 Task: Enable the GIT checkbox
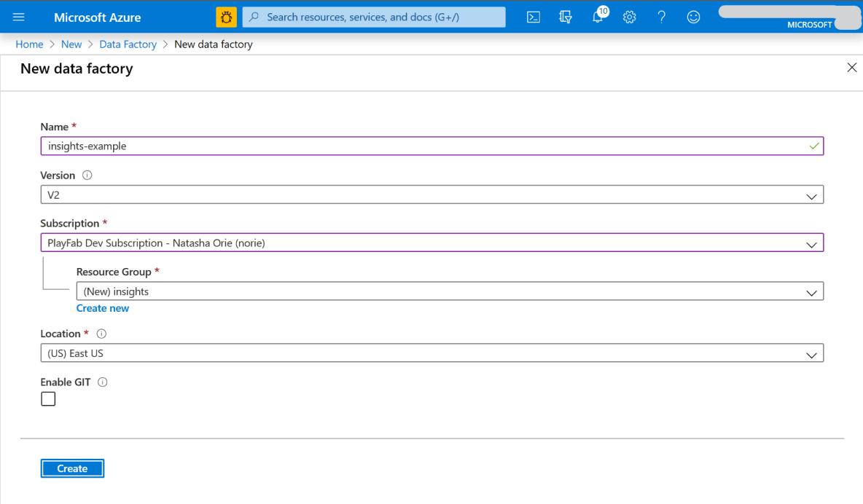pos(48,399)
